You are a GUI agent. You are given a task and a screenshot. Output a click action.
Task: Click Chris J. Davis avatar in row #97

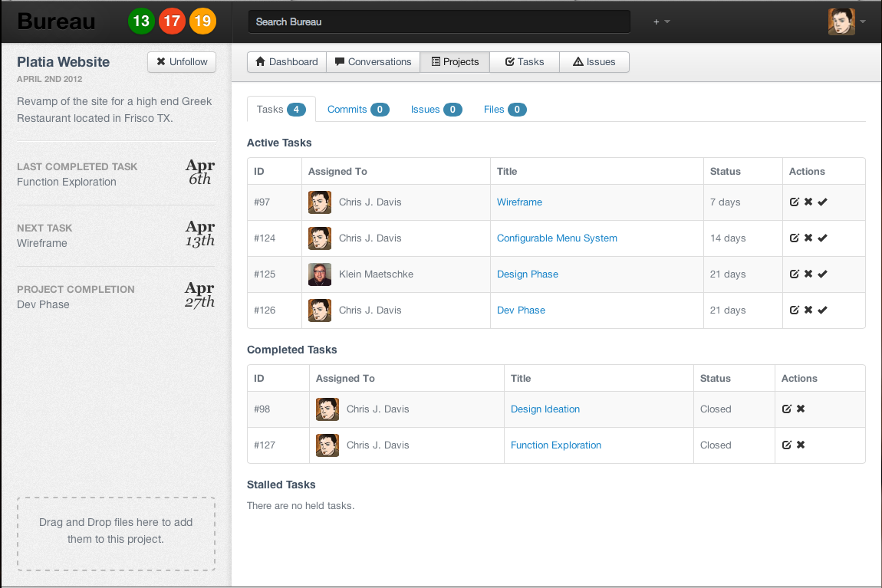coord(320,202)
